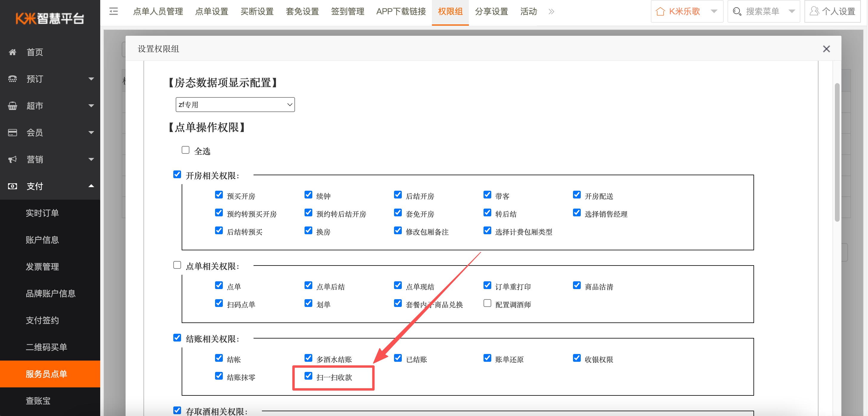Click the 超市 shopping basket icon

[13, 106]
